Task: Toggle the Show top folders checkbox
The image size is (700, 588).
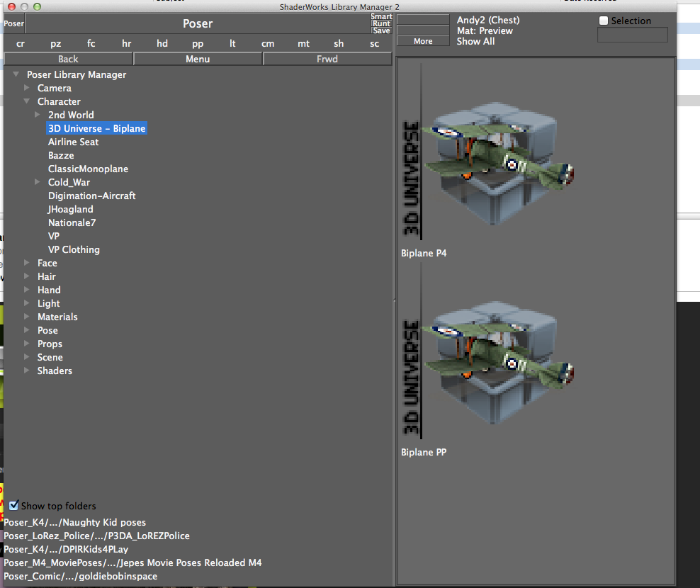Action: point(14,506)
